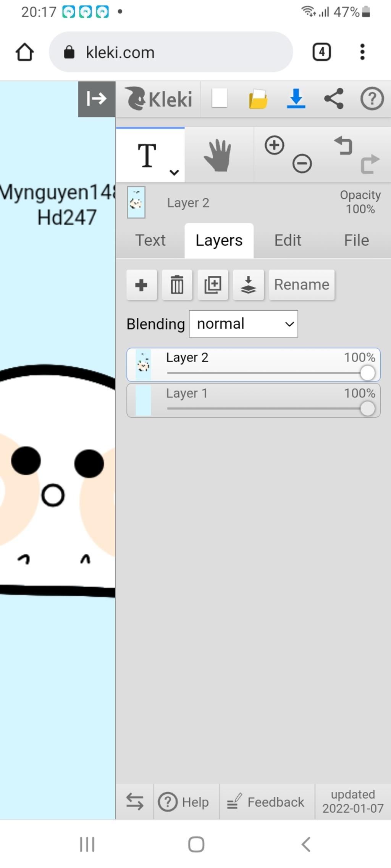Image resolution: width=391 pixels, height=868 pixels.
Task: Add a new layer with the plus button
Action: (142, 285)
